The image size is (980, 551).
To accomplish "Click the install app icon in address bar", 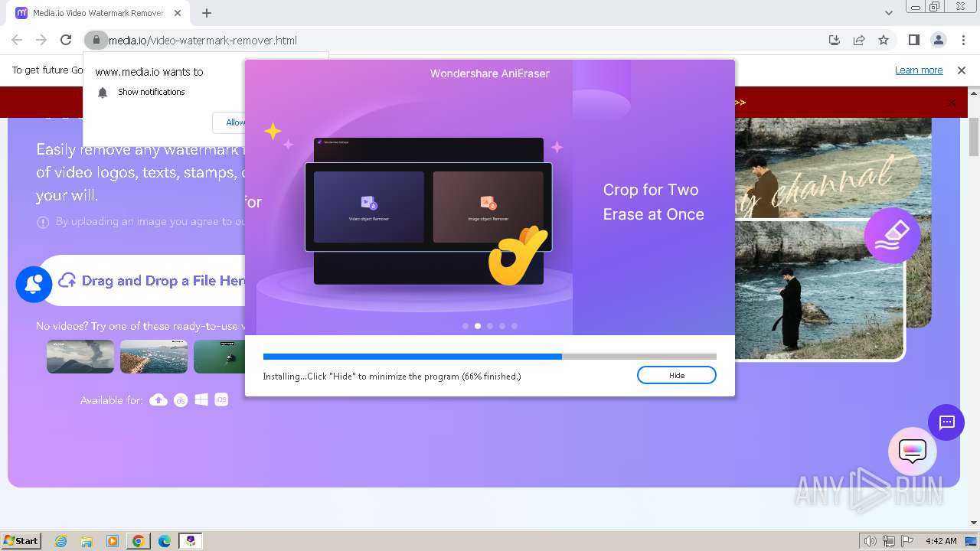I will coord(835,40).
